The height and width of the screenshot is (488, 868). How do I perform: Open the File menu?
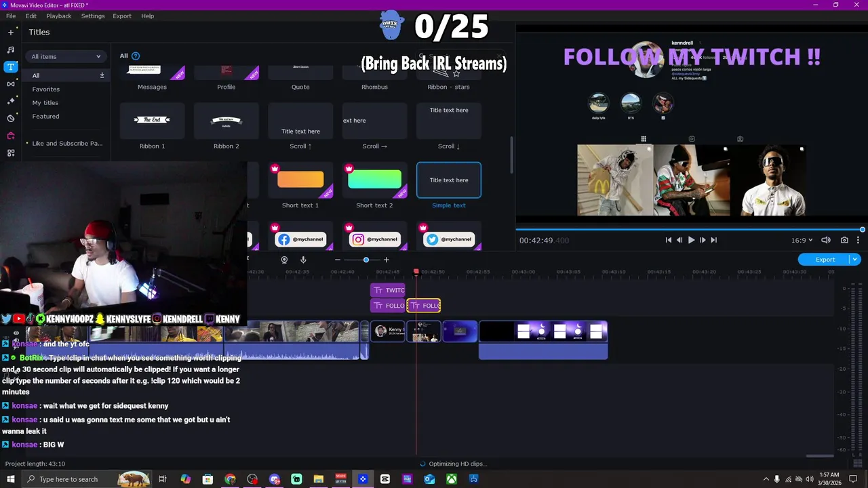(x=11, y=16)
